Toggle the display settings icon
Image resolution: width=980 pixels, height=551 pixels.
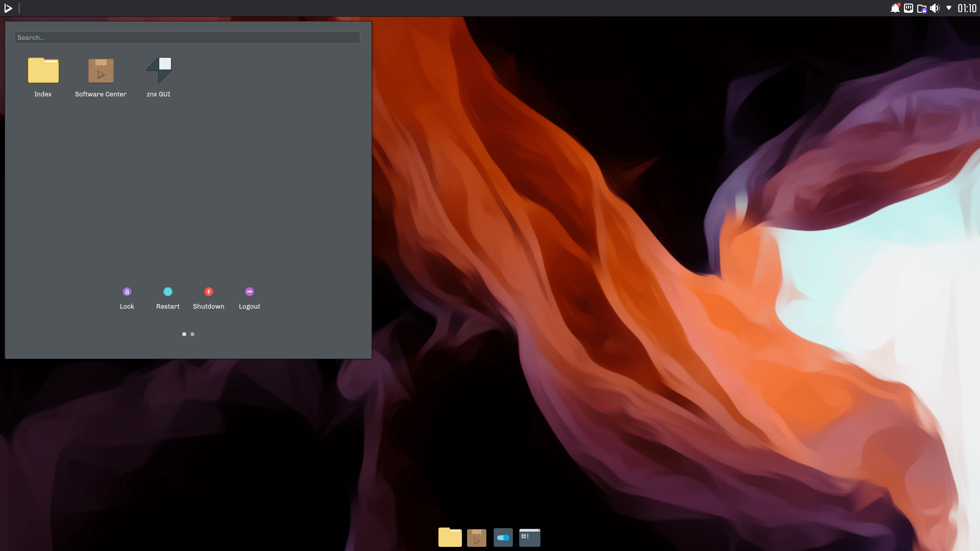[909, 8]
